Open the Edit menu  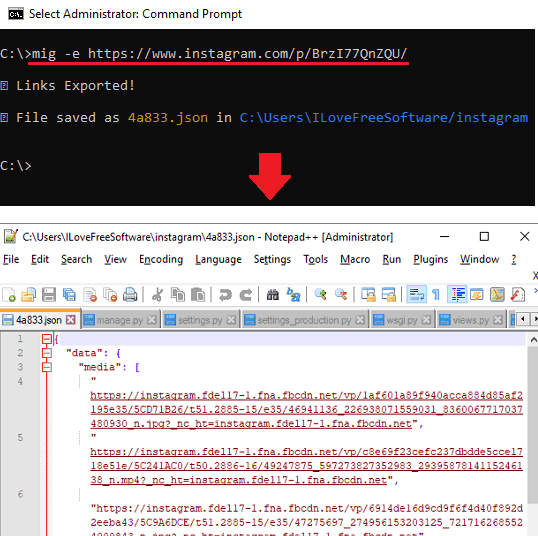click(x=40, y=259)
